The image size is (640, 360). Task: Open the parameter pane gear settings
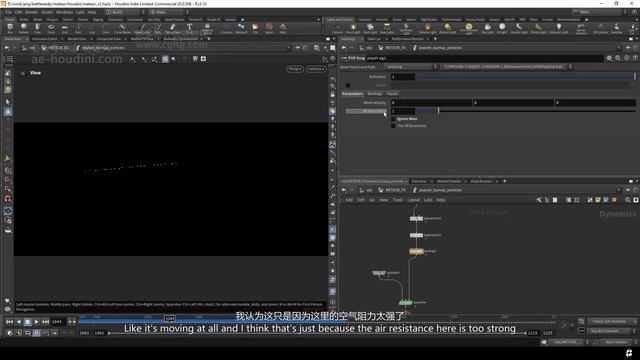click(x=609, y=58)
